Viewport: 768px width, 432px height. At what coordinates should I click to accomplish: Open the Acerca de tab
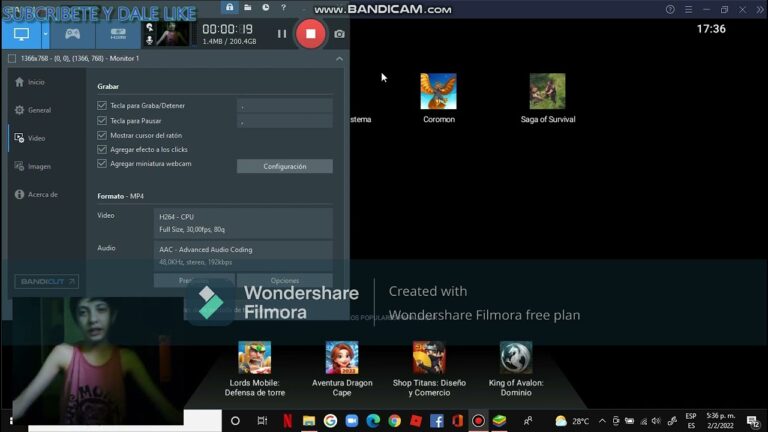click(x=37, y=194)
